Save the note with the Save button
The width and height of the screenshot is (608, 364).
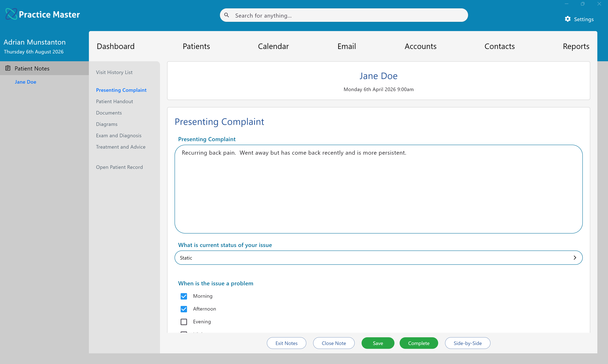(x=378, y=343)
